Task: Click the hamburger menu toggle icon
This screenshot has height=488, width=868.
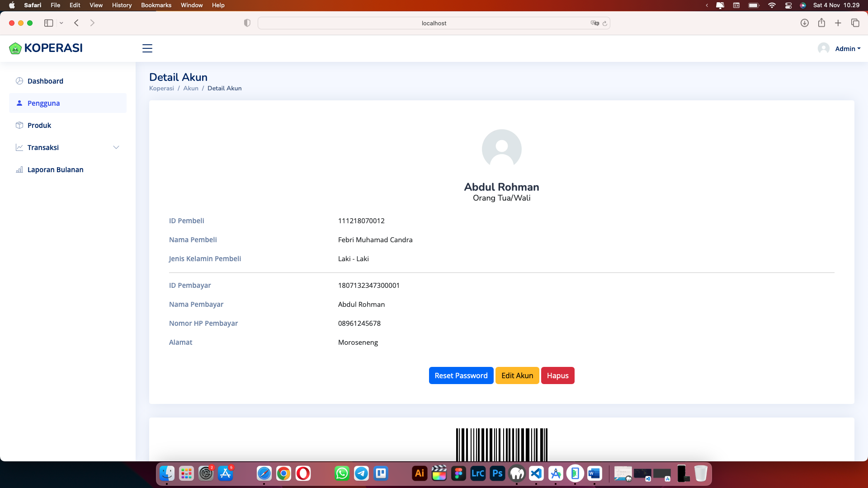Action: [x=147, y=48]
